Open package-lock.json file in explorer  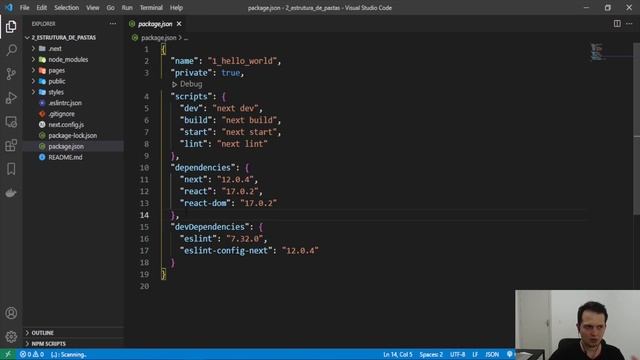(x=73, y=136)
